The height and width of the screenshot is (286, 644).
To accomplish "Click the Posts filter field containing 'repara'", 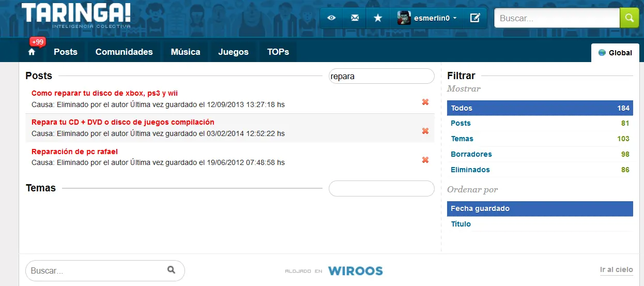I will (x=381, y=76).
